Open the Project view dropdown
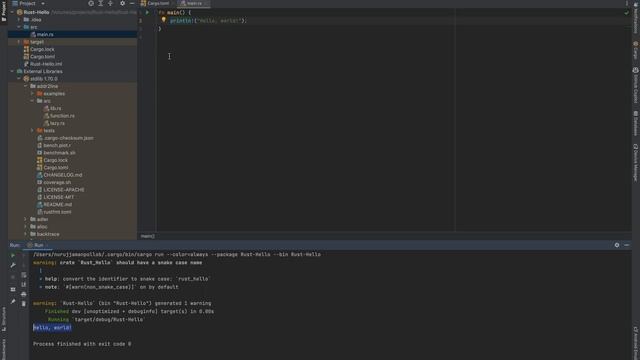The image size is (640, 360). (x=29, y=3)
